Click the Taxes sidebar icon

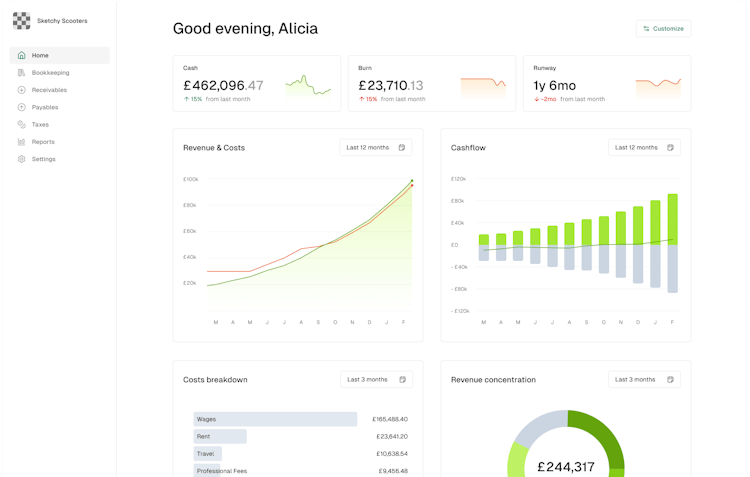[22, 125]
